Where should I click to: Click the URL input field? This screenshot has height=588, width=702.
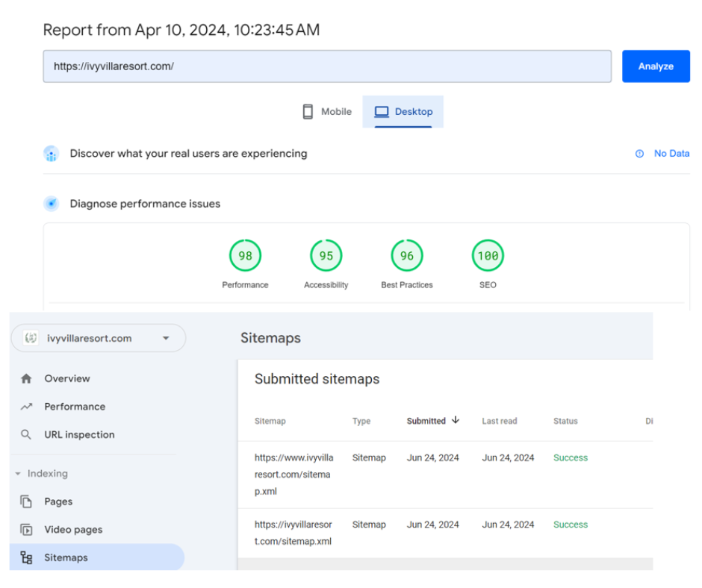[x=327, y=66]
